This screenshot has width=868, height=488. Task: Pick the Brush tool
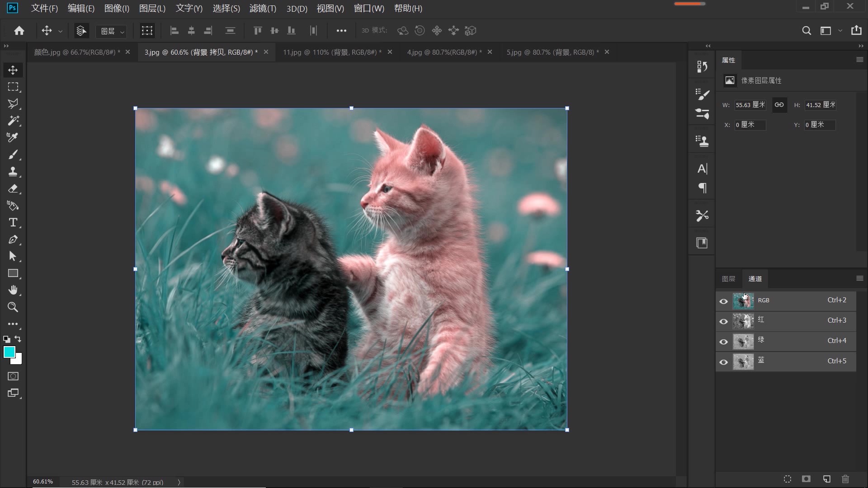tap(13, 155)
